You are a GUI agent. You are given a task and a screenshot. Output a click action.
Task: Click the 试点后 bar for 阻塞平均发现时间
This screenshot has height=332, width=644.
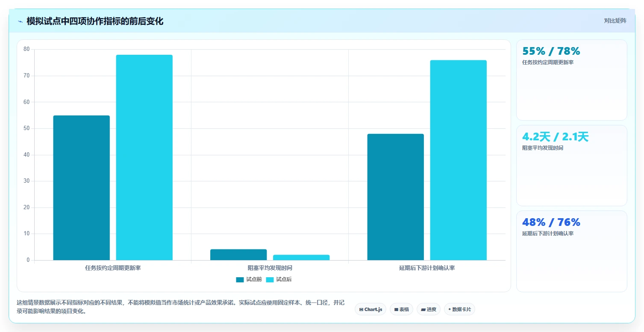(x=301, y=258)
